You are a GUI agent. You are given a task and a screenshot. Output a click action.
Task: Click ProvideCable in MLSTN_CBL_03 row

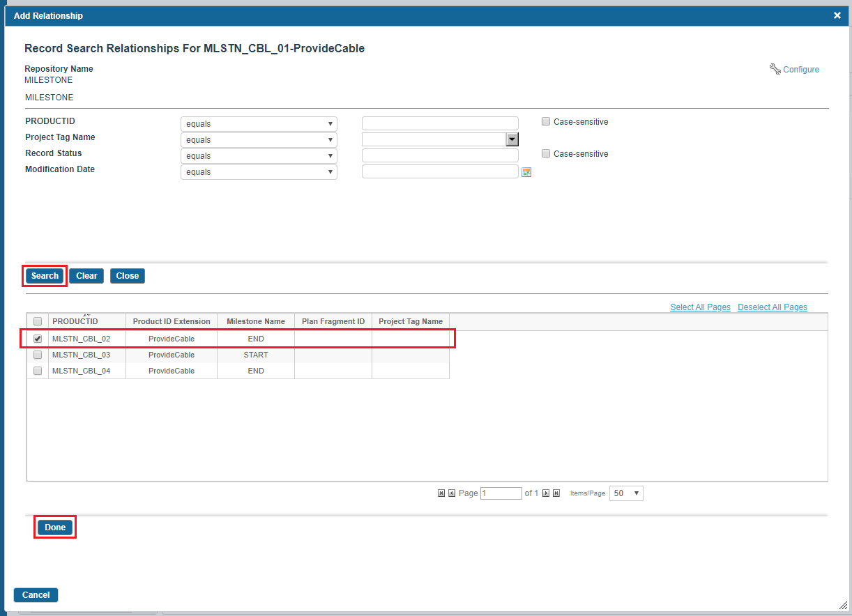tap(172, 355)
